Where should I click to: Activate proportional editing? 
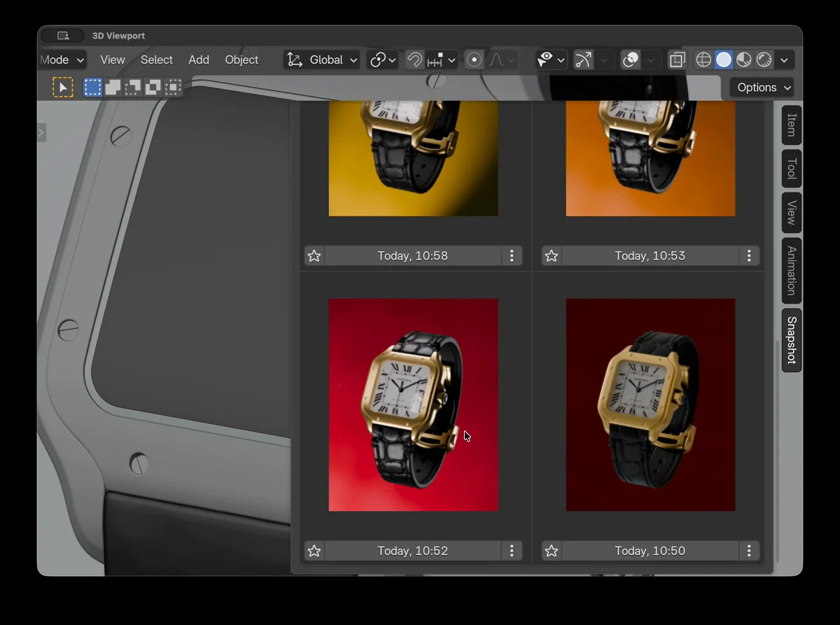(473, 59)
